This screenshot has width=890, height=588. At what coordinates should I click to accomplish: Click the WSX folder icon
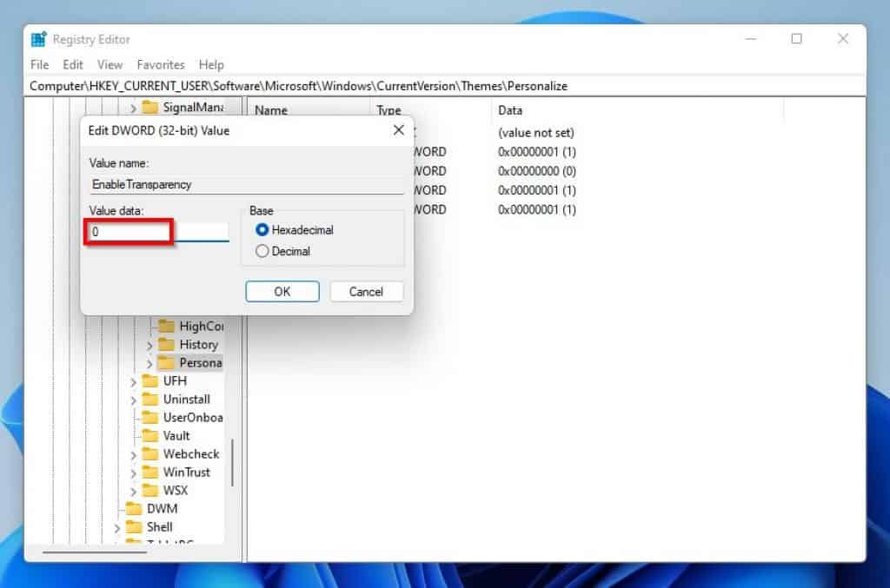click(149, 490)
